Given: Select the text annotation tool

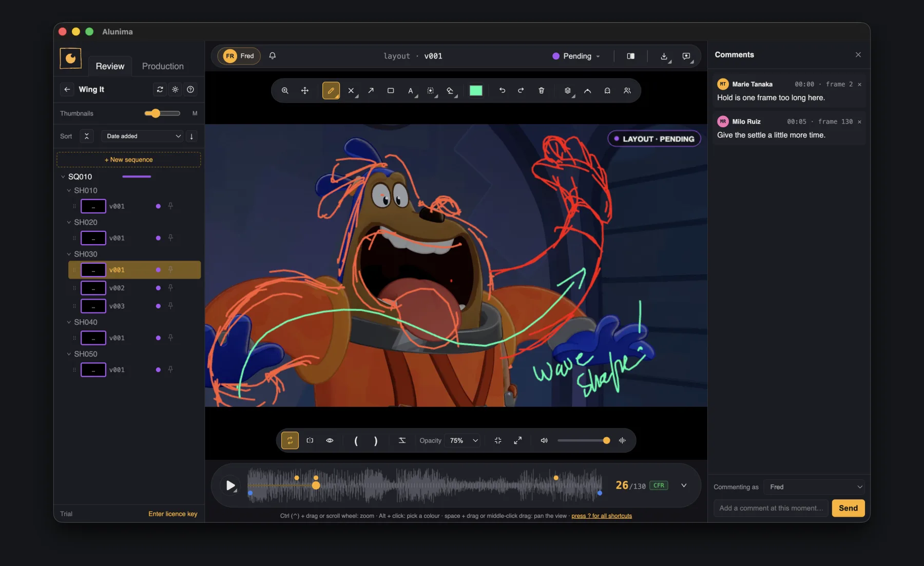Looking at the screenshot, I should click(411, 91).
